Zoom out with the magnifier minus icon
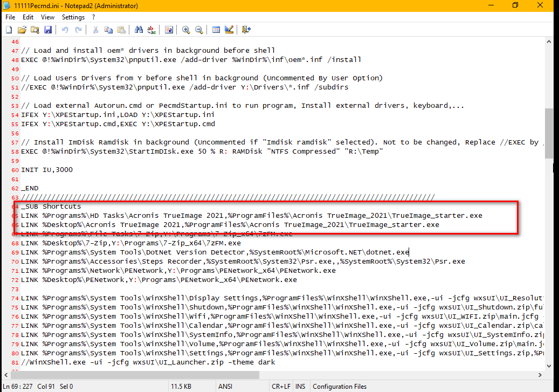This screenshot has width=559, height=392. pos(199,30)
